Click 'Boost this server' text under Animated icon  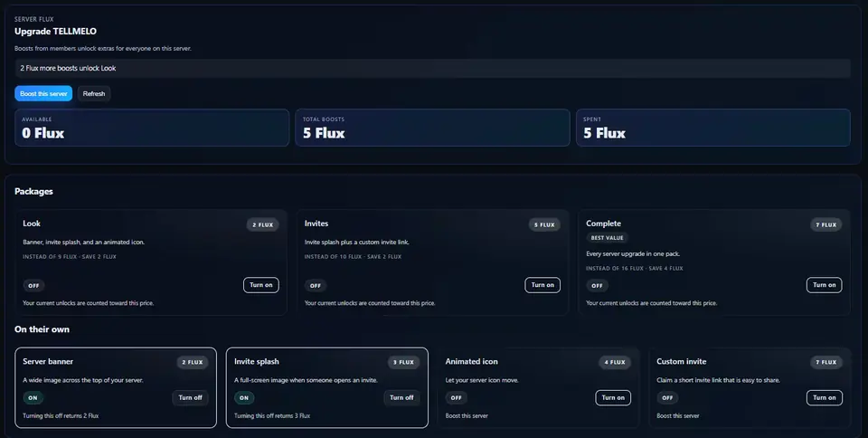[x=467, y=416]
